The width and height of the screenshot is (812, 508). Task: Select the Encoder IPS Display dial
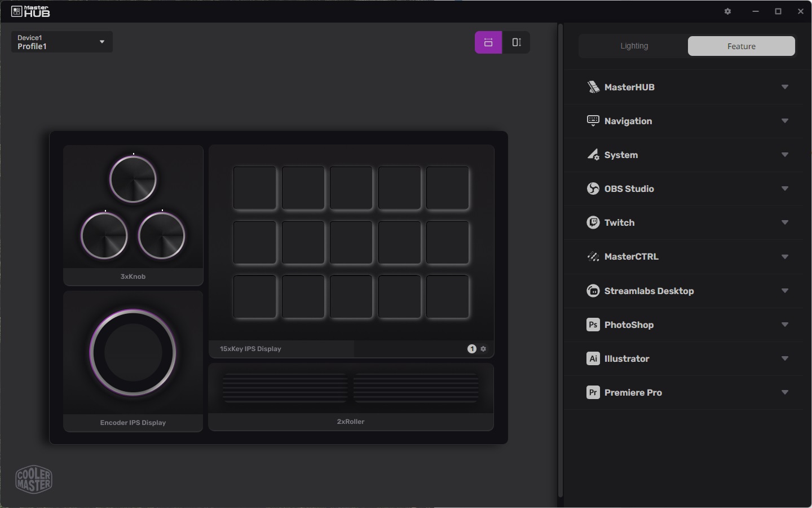133,353
